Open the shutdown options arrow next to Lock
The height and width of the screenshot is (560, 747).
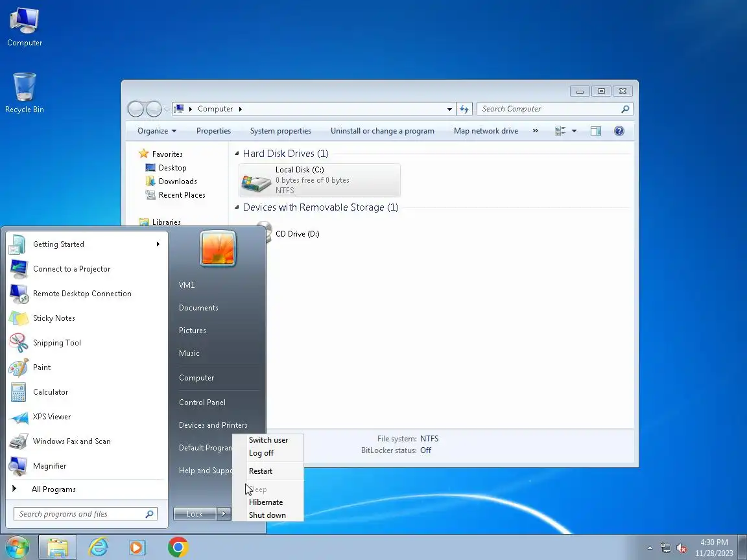pos(224,514)
